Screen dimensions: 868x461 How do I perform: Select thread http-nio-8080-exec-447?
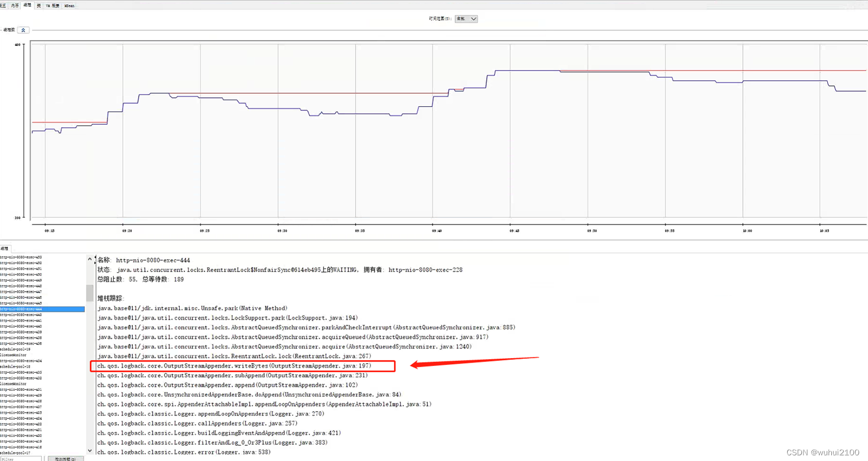click(x=21, y=292)
